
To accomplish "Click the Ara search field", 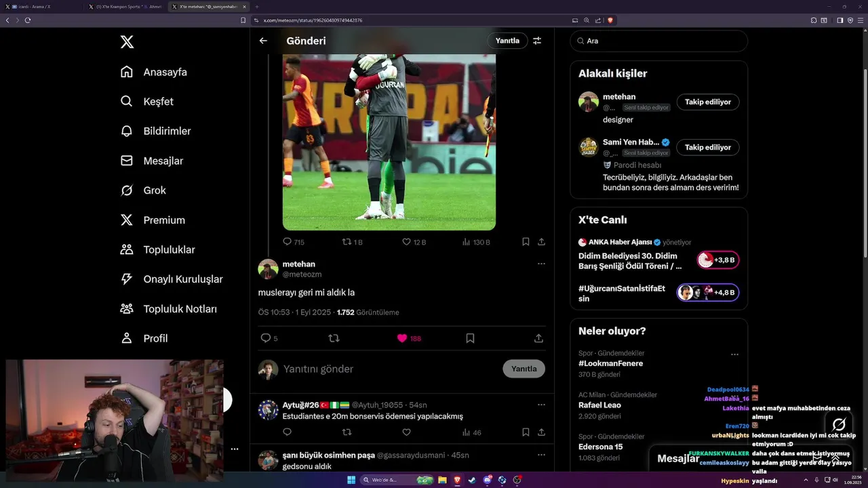I will pyautogui.click(x=659, y=41).
